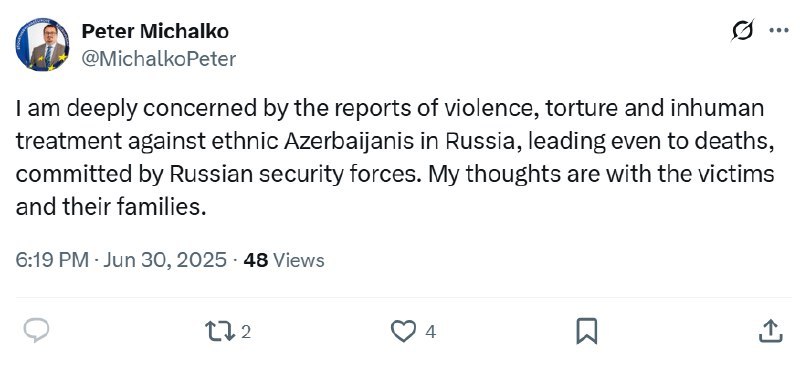Viewport: 800px width, 371px height.
Task: Click the 6:19 PM timestamp
Action: (52, 260)
